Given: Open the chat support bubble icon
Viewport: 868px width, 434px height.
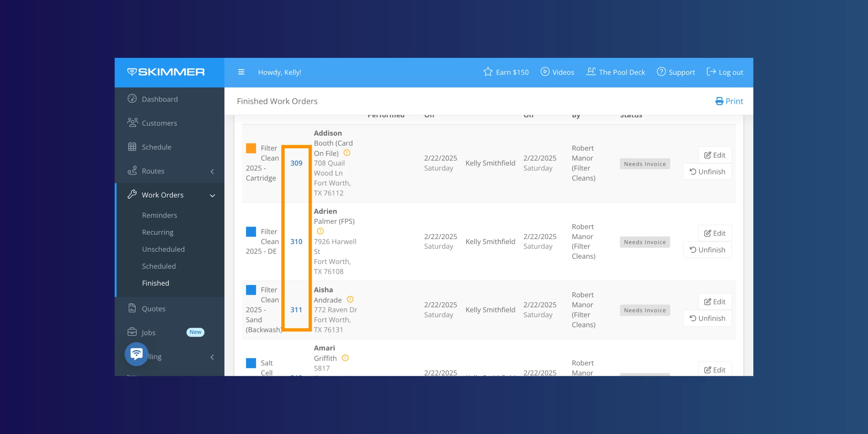Looking at the screenshot, I should [x=136, y=354].
